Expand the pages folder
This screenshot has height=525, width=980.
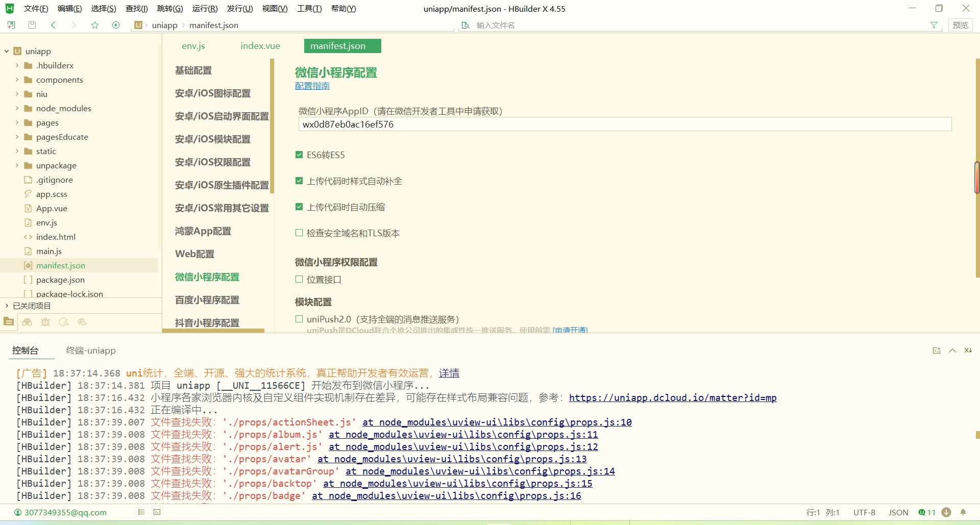(17, 122)
